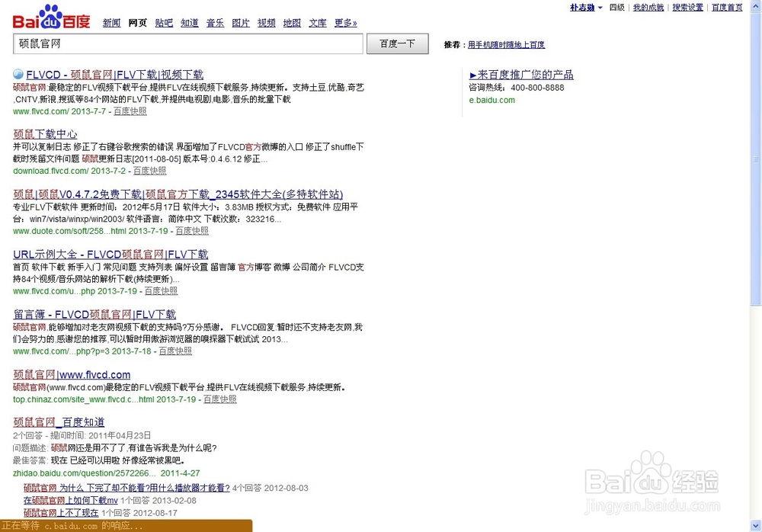This screenshot has width=762, height=532.
Task: Open the 硕鼠V0.4.7.2免费下载 result title
Action: click(178, 194)
